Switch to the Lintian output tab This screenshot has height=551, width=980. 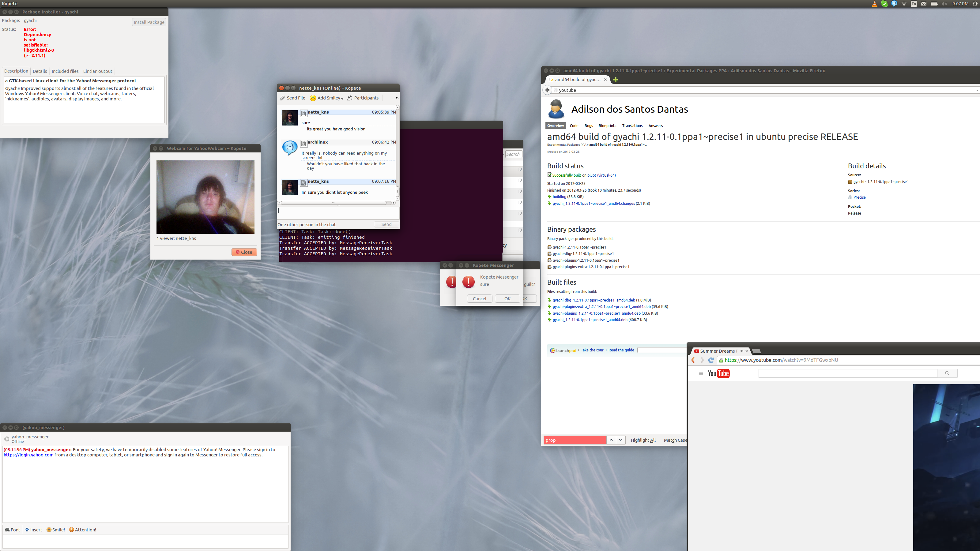click(x=98, y=71)
